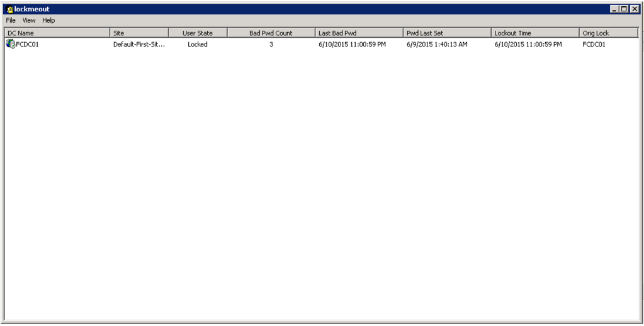The width and height of the screenshot is (644, 326).
Task: Open the Help menu
Action: 48,20
